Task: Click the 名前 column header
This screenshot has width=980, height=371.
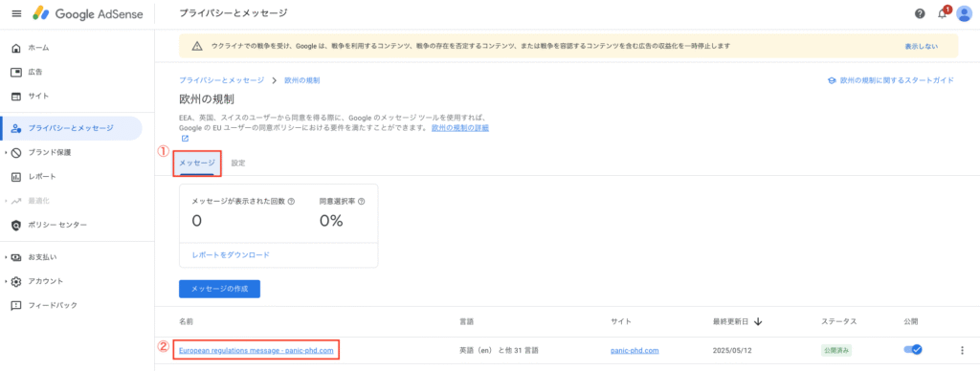Action: pyautogui.click(x=187, y=321)
